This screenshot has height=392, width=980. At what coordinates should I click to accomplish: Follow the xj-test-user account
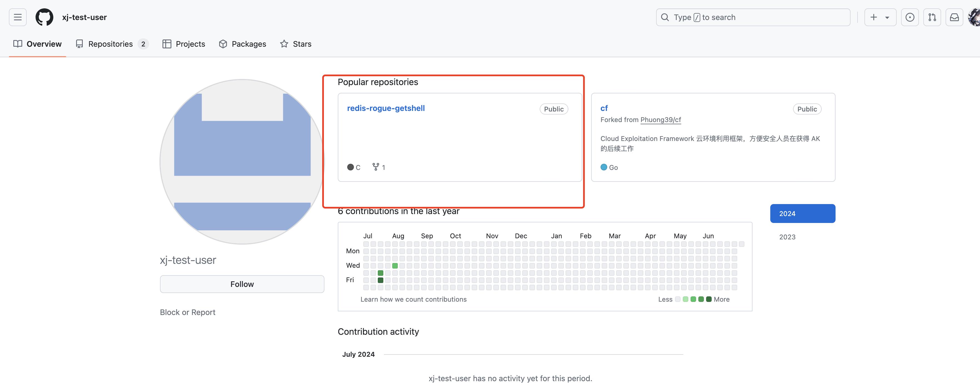click(x=242, y=284)
